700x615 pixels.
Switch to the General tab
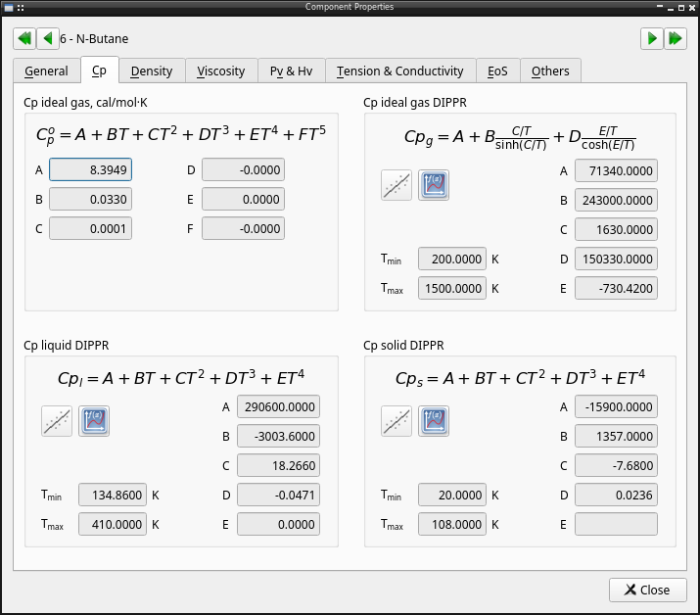coord(46,71)
